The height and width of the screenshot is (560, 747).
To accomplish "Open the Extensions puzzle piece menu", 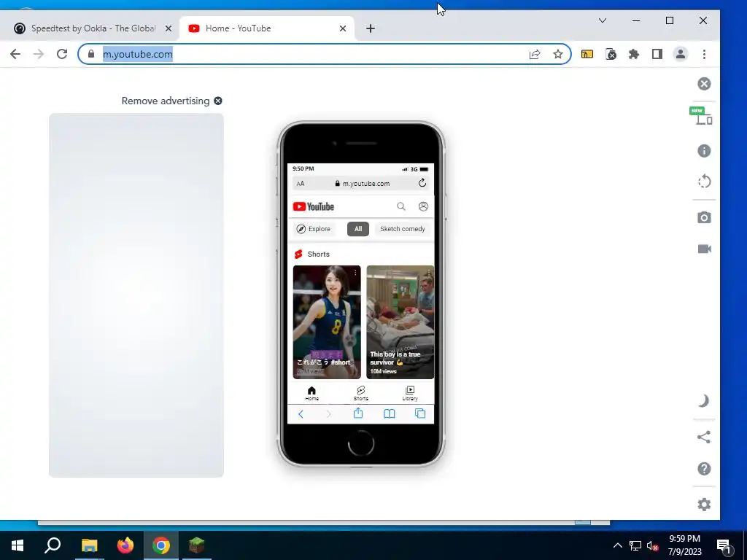I will pyautogui.click(x=634, y=54).
